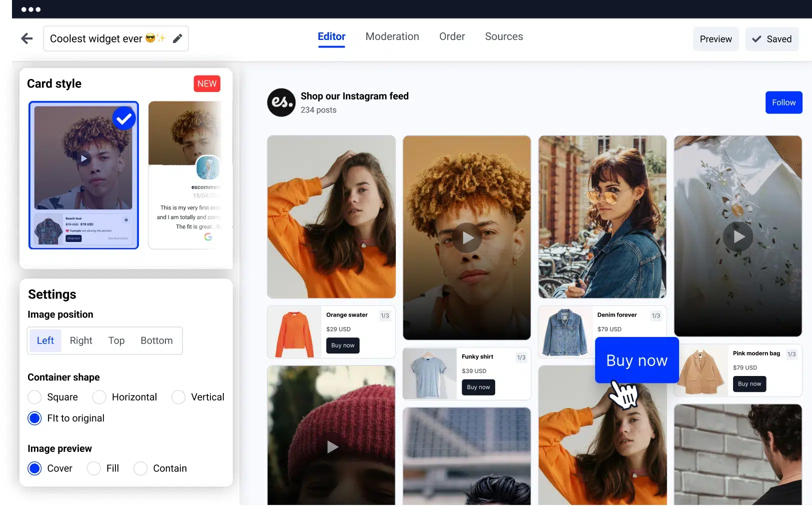Screen dimensions: 812x506
Task: Click the play icon on the curly-haired man's video
Action: (x=467, y=237)
